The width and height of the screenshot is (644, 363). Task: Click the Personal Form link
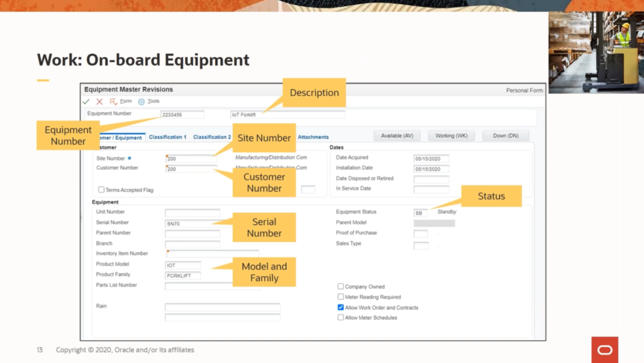pyautogui.click(x=524, y=89)
